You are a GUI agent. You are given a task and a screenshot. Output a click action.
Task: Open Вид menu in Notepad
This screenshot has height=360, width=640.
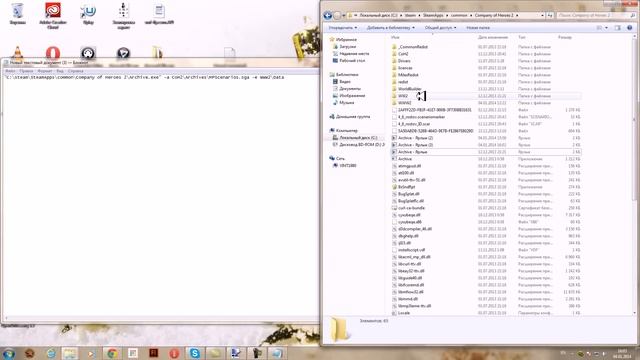[60, 71]
